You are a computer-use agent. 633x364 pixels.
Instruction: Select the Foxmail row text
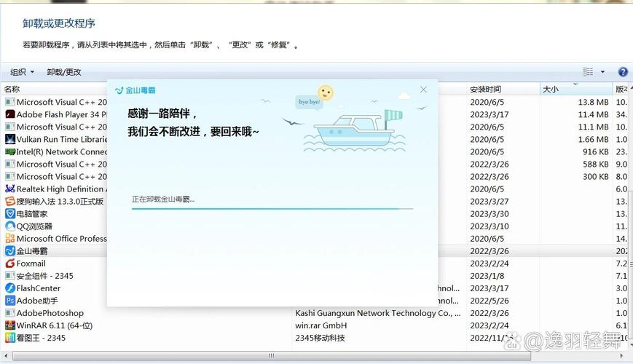point(31,264)
